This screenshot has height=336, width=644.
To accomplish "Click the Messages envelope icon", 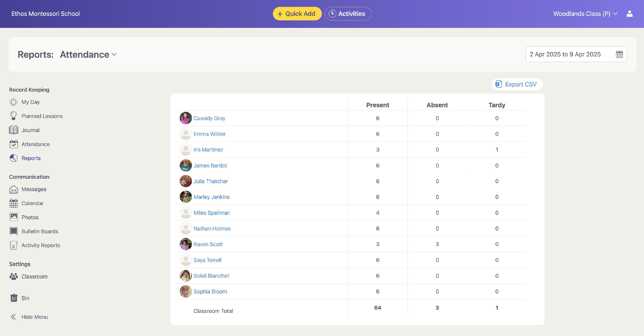I will [x=14, y=189].
